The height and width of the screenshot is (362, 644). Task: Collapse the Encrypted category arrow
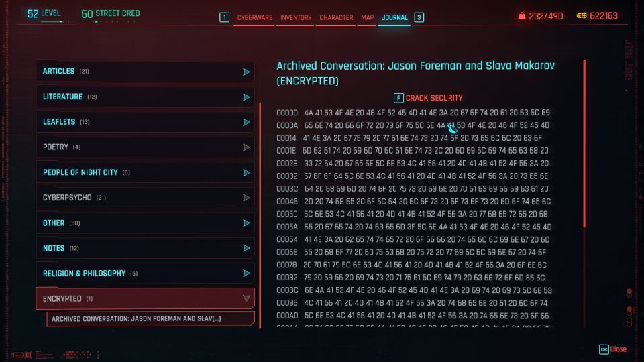246,298
